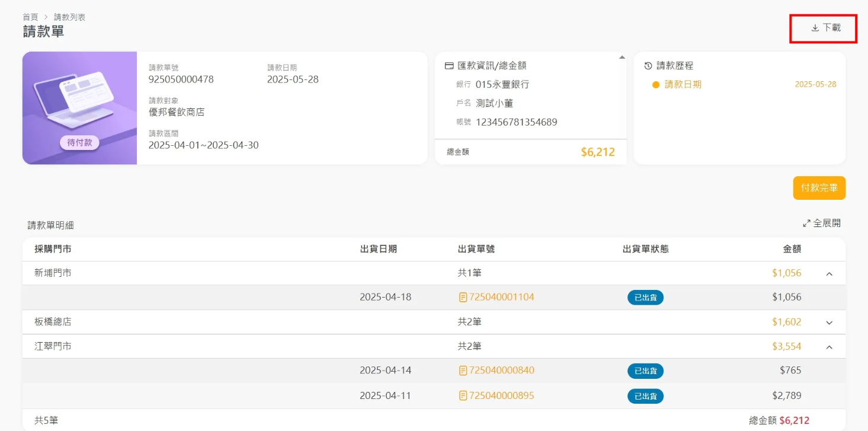868x431 pixels.
Task: Collapse the 江翠門市 row chevron
Action: (x=829, y=347)
